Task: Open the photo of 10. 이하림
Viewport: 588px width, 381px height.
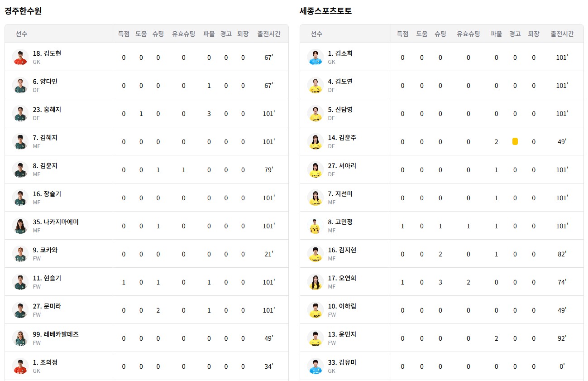Action: pos(315,310)
